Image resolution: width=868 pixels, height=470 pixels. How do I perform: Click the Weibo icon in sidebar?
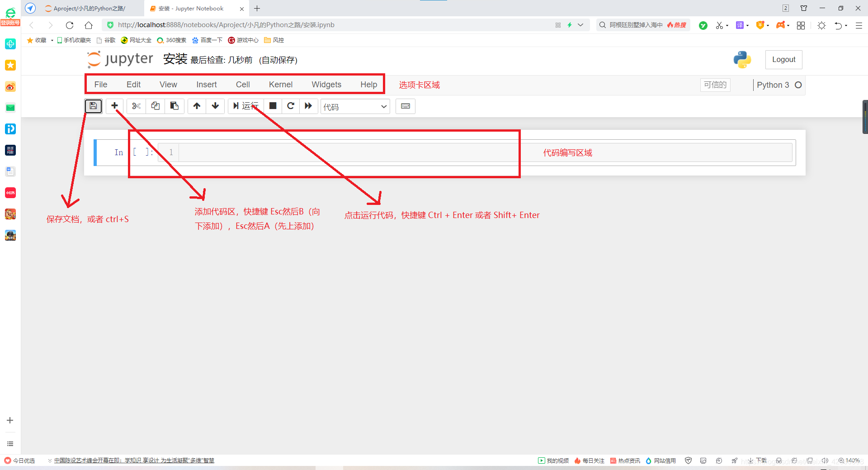[10, 86]
